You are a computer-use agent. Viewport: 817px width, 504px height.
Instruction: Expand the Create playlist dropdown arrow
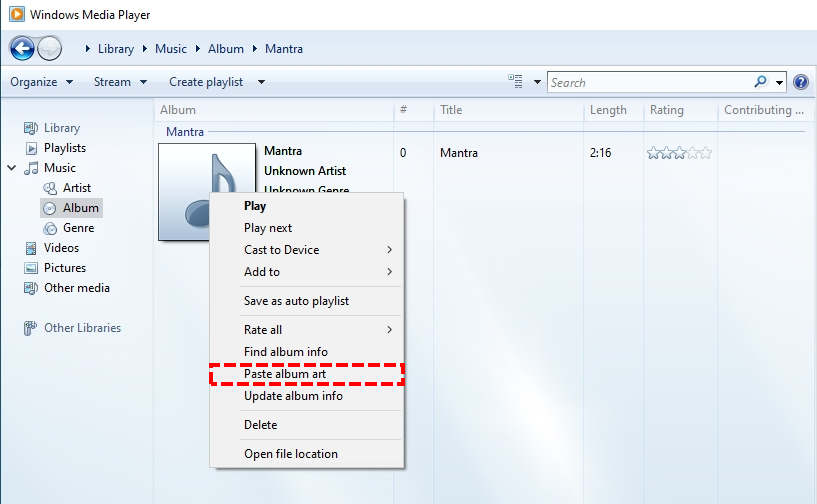click(x=262, y=82)
